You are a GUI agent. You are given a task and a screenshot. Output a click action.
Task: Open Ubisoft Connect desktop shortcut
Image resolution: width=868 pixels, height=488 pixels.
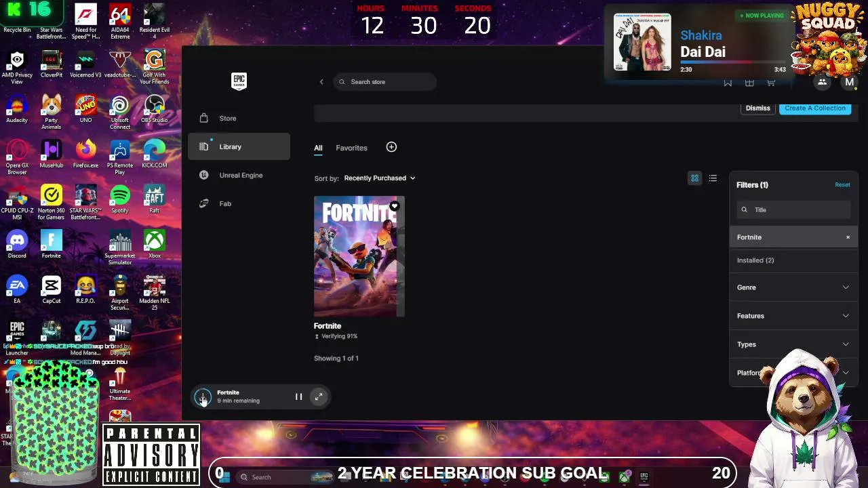click(120, 113)
